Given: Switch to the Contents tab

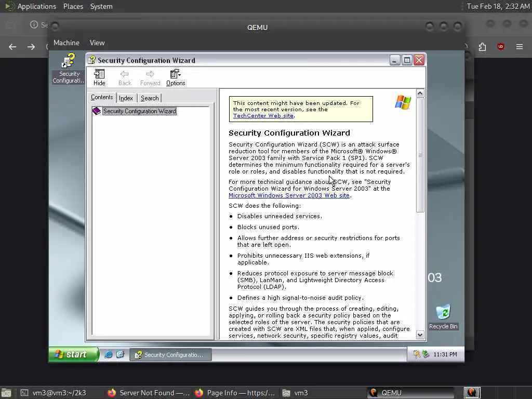Looking at the screenshot, I should (x=102, y=97).
